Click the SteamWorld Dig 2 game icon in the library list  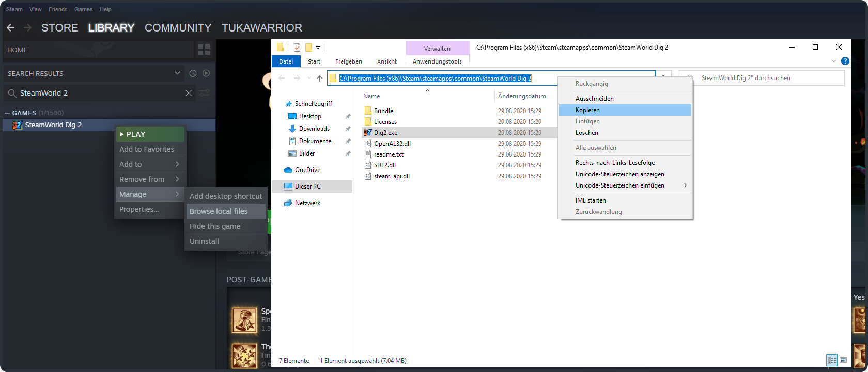pyautogui.click(x=17, y=125)
